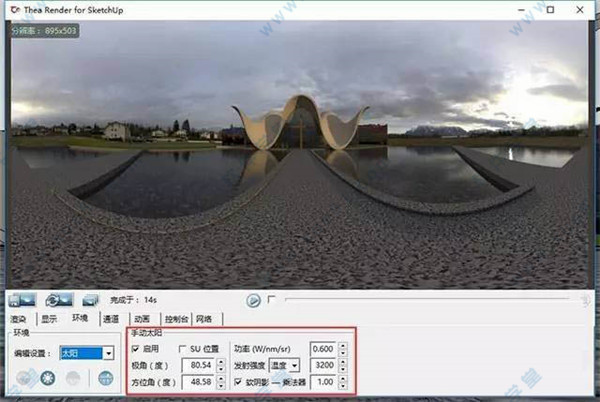Decrease 乘法器 value with down arrow
600x402 pixels.
343,386
